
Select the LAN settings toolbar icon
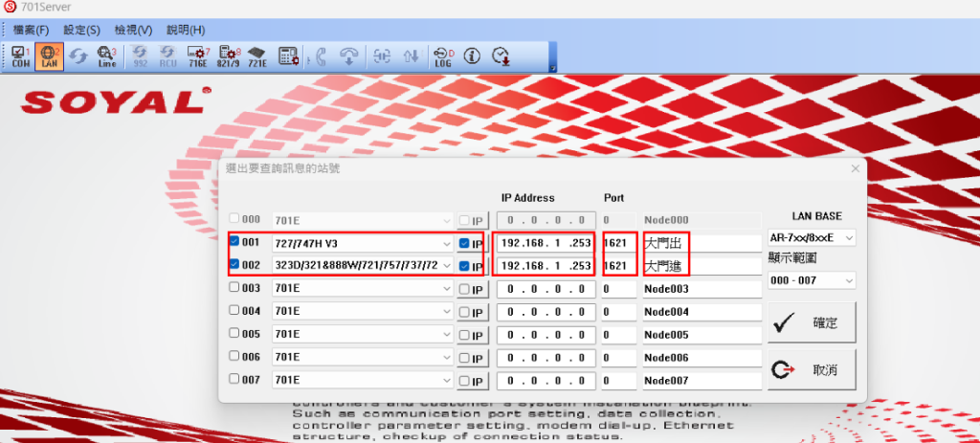pos(49,56)
